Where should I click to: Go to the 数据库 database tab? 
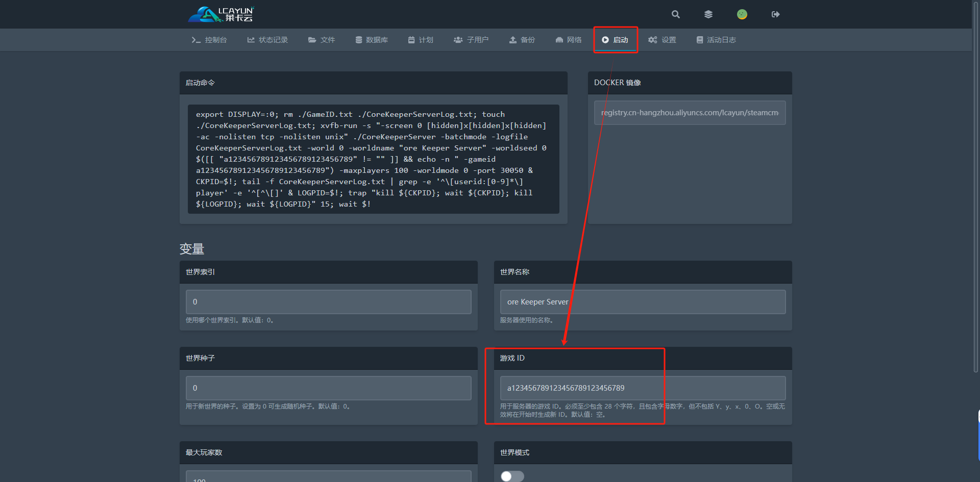point(372,40)
